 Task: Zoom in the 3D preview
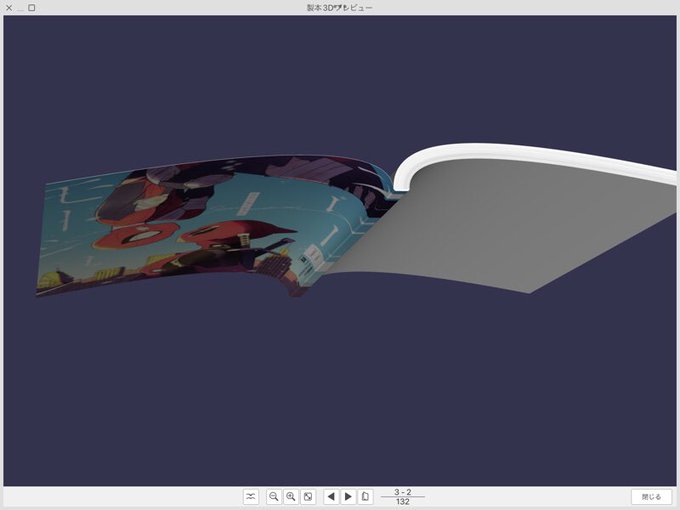tap(291, 497)
